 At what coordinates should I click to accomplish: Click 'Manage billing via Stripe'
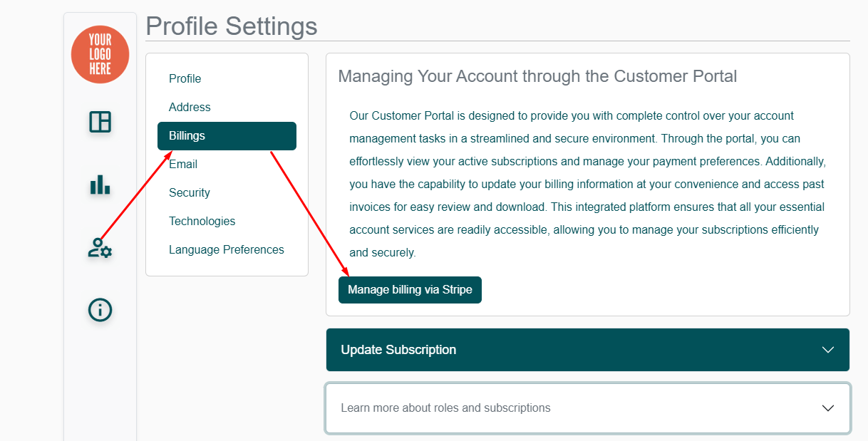coord(410,290)
